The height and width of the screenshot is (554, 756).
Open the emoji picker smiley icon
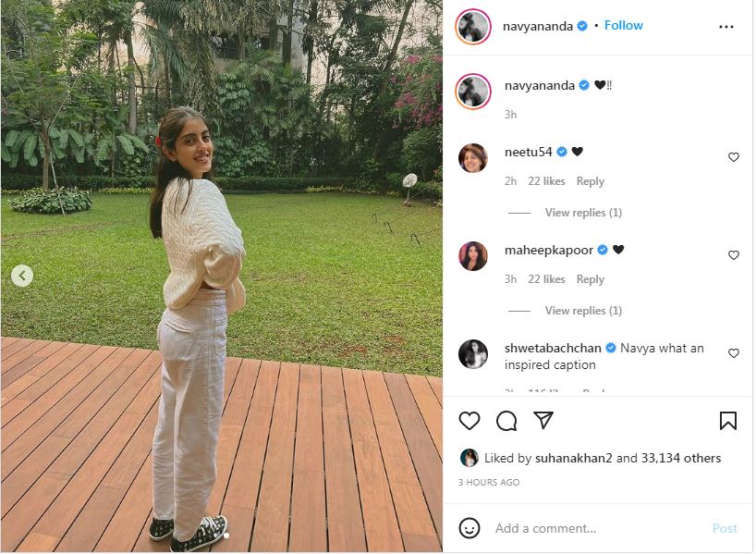[x=469, y=528]
